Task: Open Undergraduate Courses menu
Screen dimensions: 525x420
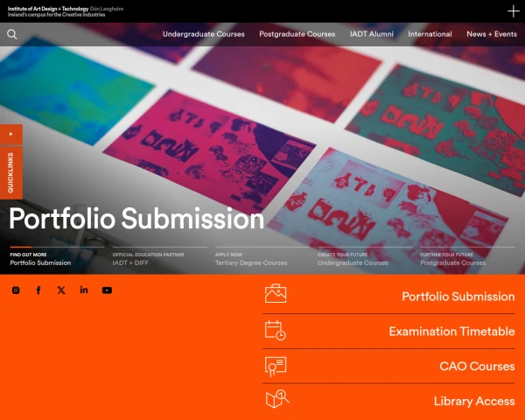Action: [204, 34]
